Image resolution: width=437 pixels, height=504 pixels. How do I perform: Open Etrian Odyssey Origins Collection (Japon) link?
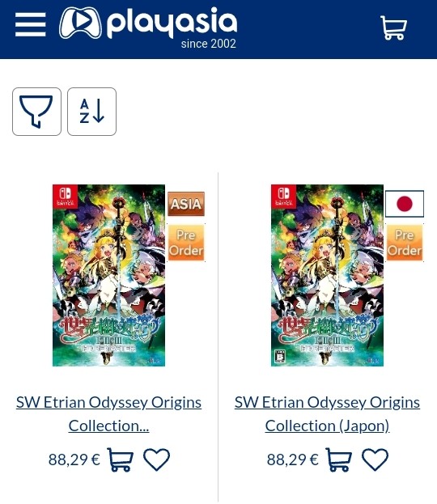(x=328, y=414)
